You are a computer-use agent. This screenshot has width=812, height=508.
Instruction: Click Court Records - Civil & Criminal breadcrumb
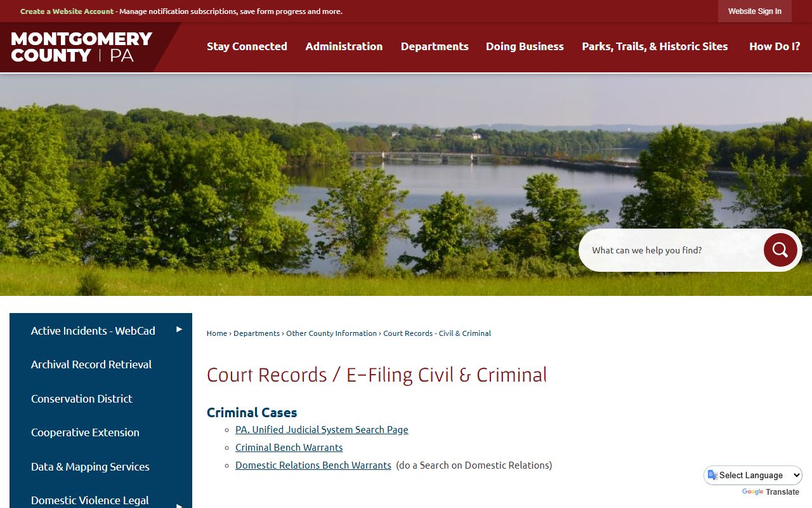(x=437, y=333)
